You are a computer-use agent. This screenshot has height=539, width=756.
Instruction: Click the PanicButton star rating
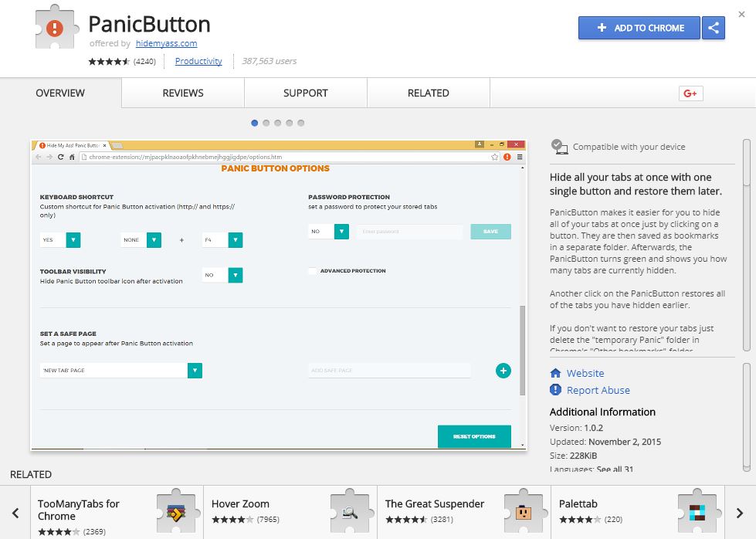109,61
